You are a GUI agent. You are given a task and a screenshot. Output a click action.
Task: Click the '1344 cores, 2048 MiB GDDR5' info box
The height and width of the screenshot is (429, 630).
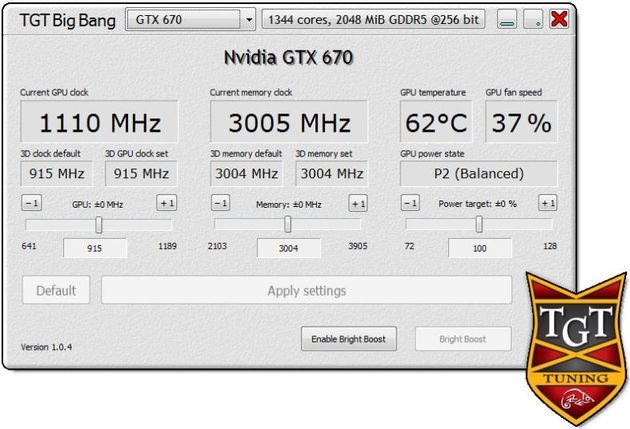[374, 20]
